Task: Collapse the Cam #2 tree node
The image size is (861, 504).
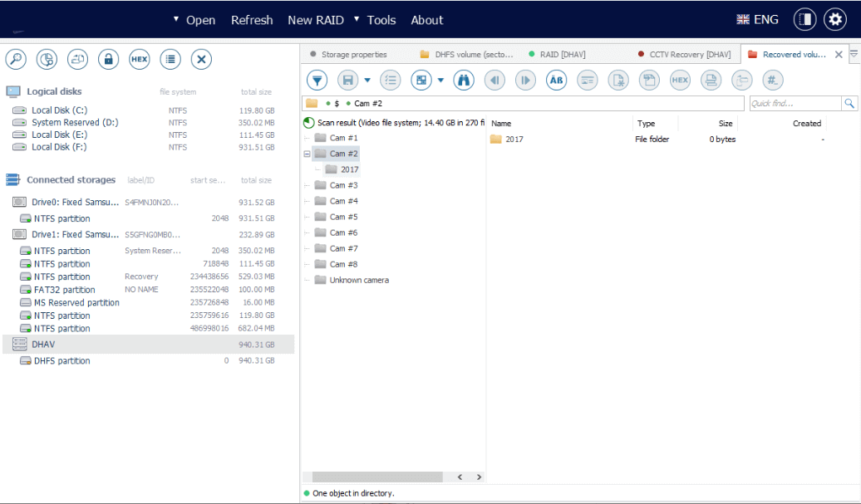Action: click(307, 154)
